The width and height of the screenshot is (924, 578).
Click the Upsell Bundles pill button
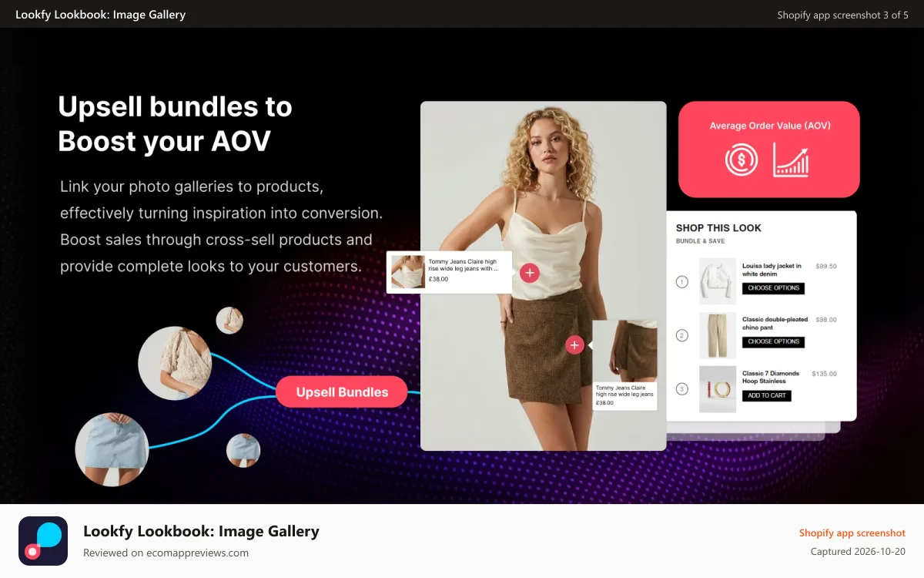click(x=342, y=391)
